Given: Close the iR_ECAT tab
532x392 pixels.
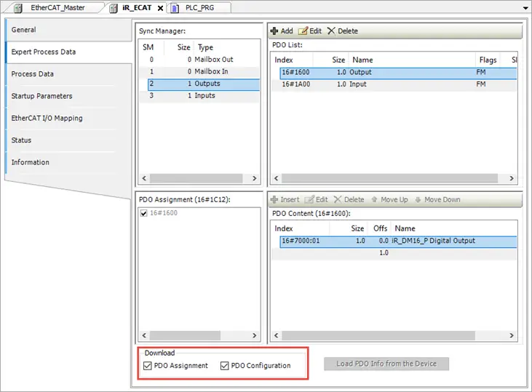Looking at the screenshot, I should pyautogui.click(x=161, y=8).
